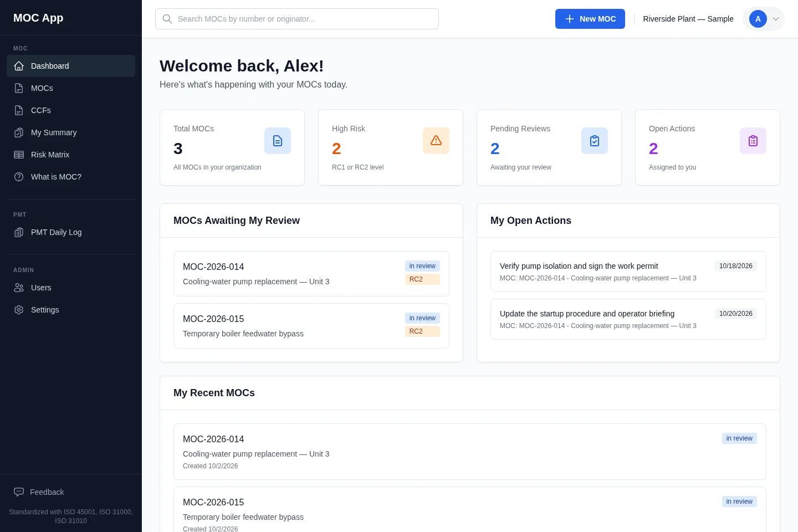The width and height of the screenshot is (798, 532).
Task: Click the What is MOC? question icon
Action: point(19,177)
